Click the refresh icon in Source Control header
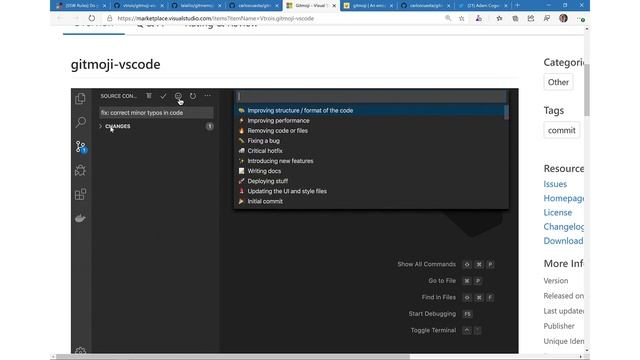640x360 pixels. pyautogui.click(x=193, y=96)
